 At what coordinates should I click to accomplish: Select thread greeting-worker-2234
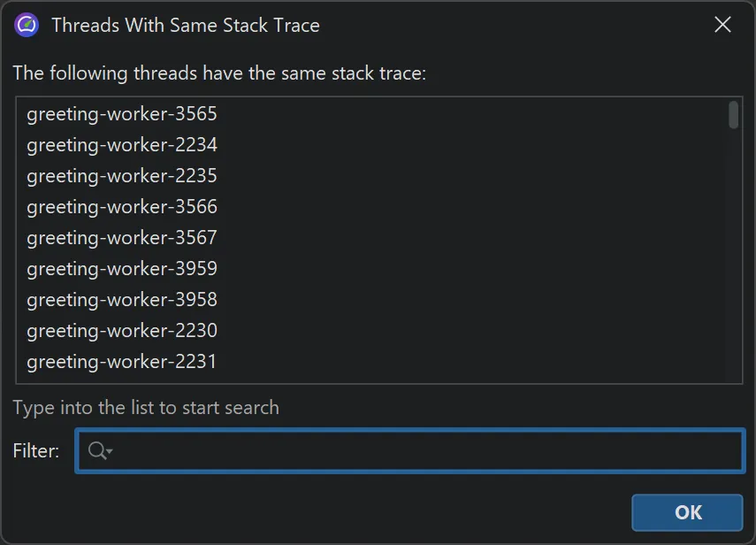click(122, 145)
